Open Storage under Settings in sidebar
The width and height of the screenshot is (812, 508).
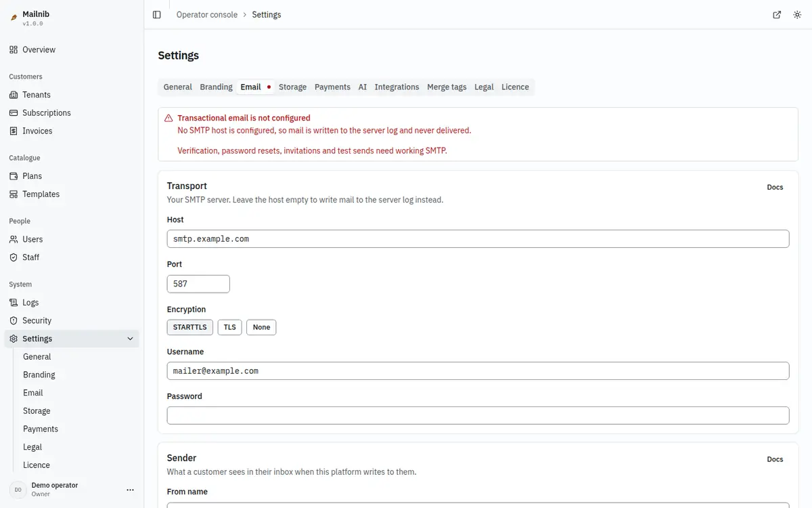click(x=78, y=411)
